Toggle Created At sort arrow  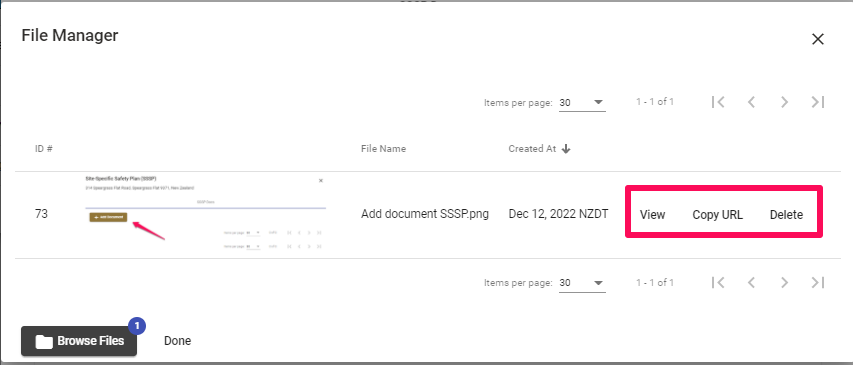coord(566,149)
